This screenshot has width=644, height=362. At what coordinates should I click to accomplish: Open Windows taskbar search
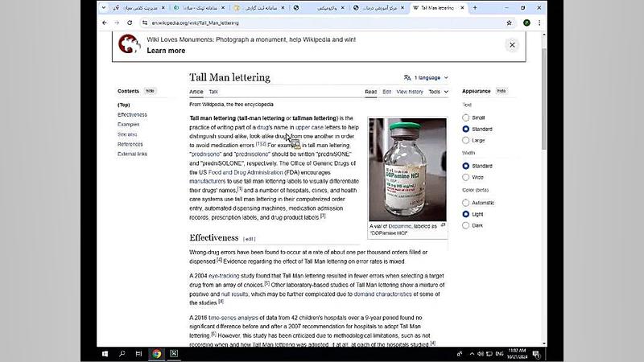122,354
